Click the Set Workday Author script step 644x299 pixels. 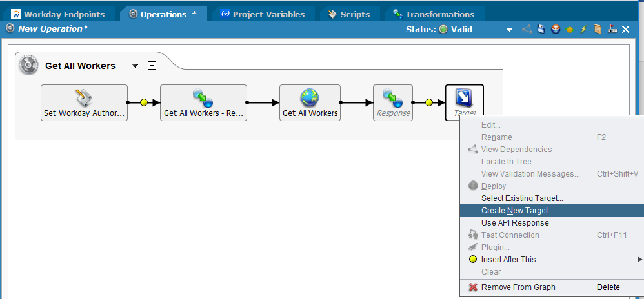tap(84, 102)
